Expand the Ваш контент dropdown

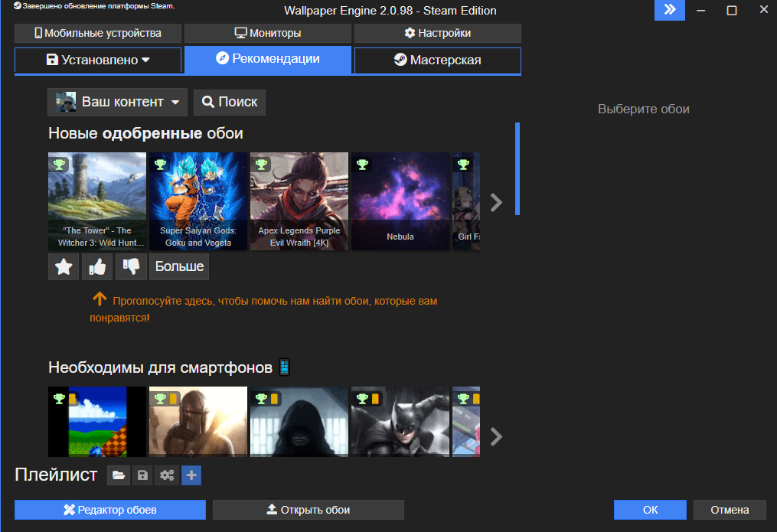[x=117, y=102]
